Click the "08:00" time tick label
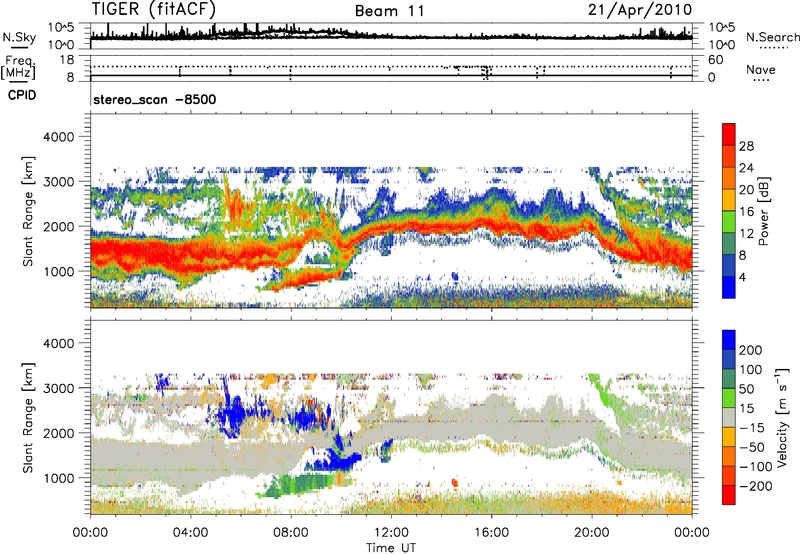 tap(291, 533)
